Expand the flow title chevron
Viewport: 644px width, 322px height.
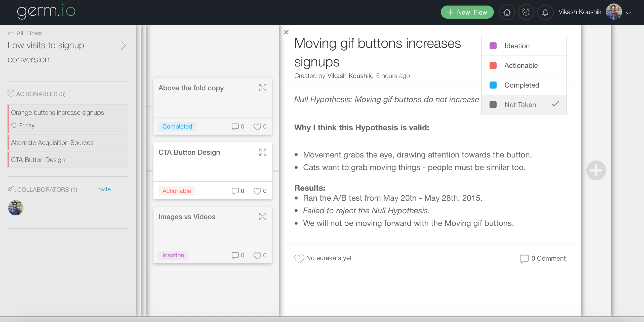[123, 46]
